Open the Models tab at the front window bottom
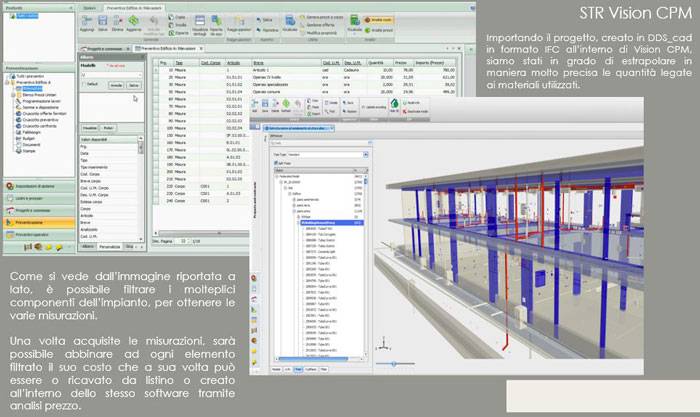The image size is (700, 417). (x=276, y=369)
